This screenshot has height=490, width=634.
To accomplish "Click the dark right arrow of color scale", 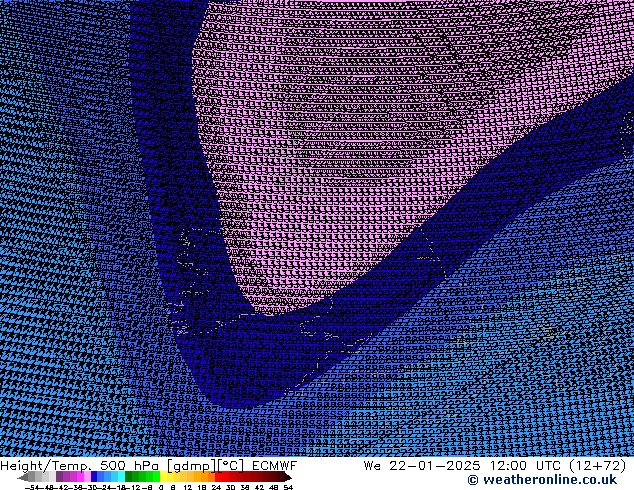I will [x=288, y=477].
